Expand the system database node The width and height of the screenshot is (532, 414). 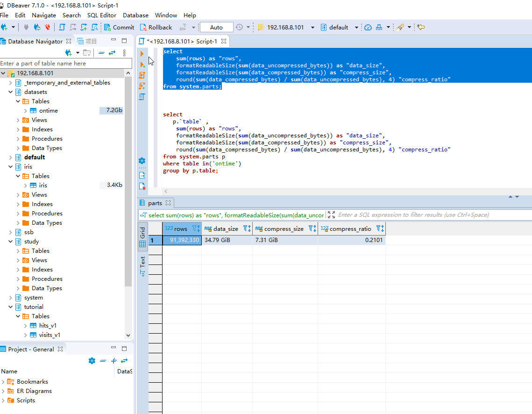point(12,298)
